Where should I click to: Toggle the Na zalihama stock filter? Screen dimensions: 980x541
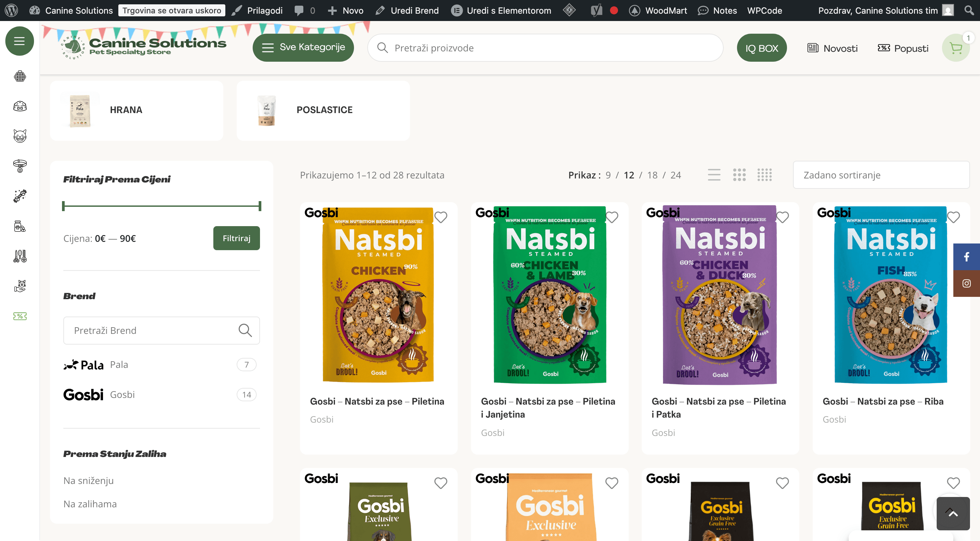(x=90, y=504)
